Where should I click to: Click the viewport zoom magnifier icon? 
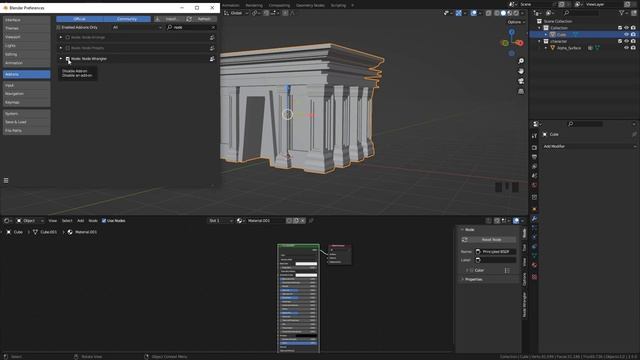tap(521, 61)
